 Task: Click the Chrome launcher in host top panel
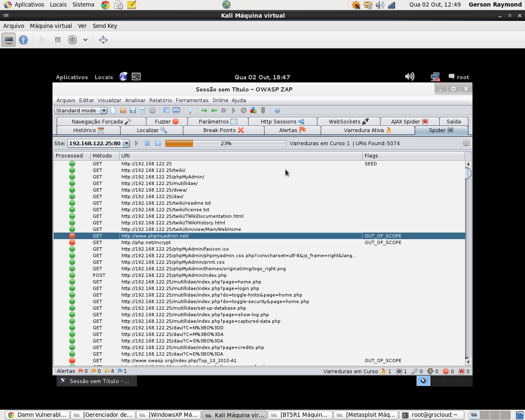click(105, 5)
